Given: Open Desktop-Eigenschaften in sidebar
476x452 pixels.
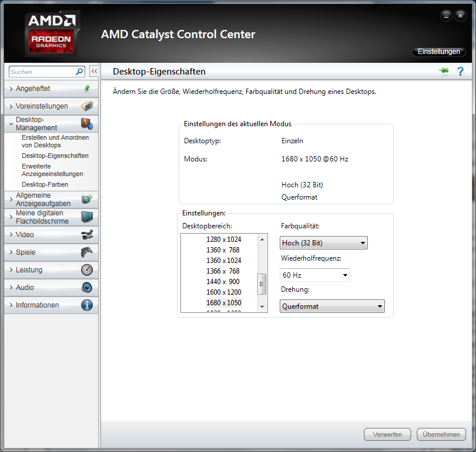Looking at the screenshot, I should click(55, 156).
